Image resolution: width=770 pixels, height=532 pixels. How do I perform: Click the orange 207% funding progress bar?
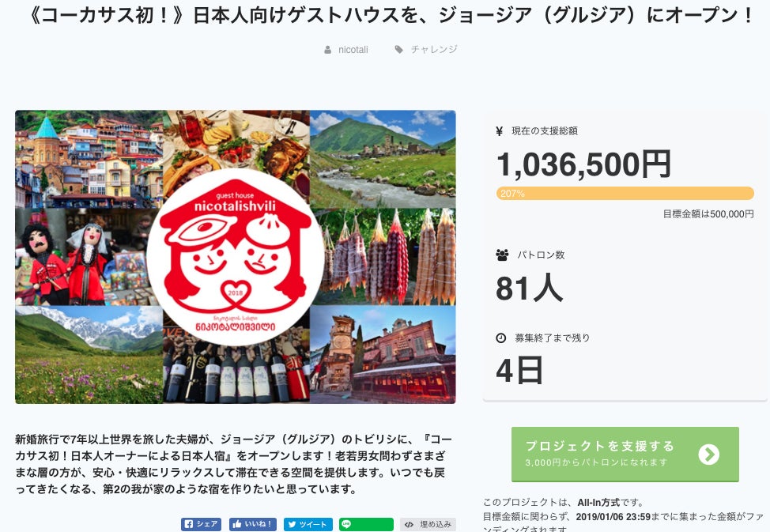coord(625,193)
